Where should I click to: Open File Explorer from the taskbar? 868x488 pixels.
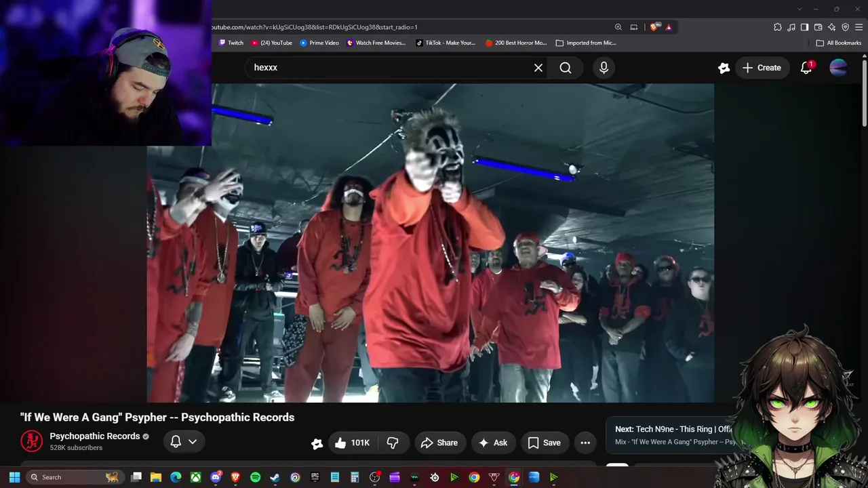[x=156, y=477]
